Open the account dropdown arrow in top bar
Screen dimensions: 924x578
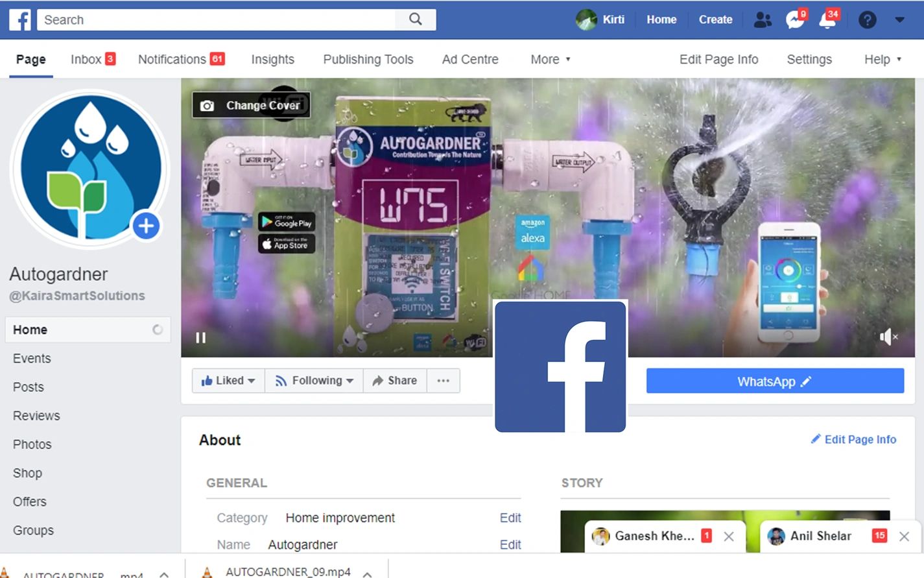899,20
